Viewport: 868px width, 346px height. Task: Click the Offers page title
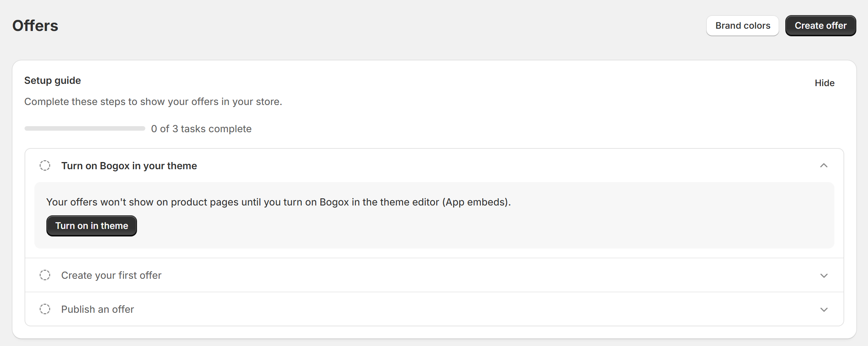pos(35,26)
